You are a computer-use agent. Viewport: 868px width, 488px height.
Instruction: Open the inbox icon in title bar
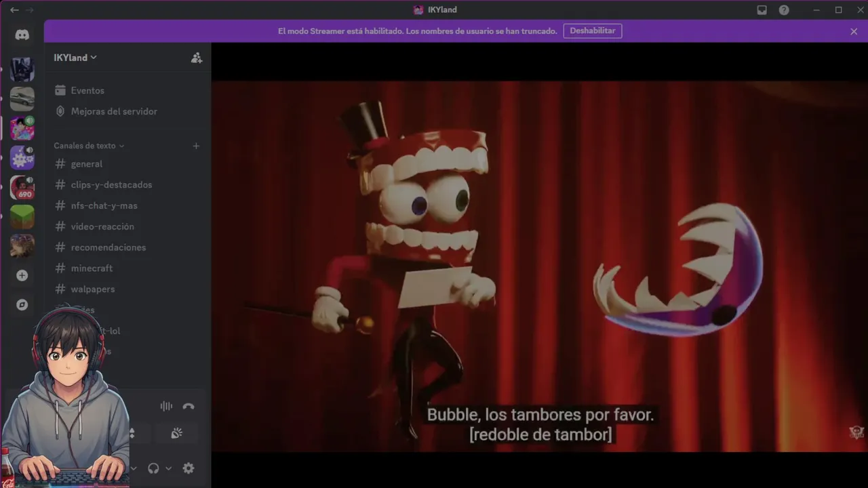coord(762,10)
